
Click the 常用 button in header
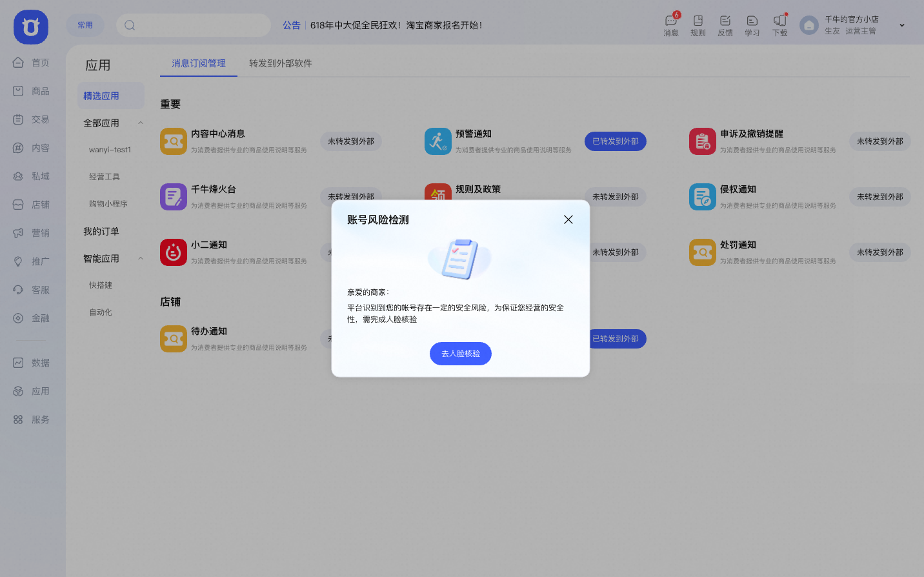(x=85, y=25)
